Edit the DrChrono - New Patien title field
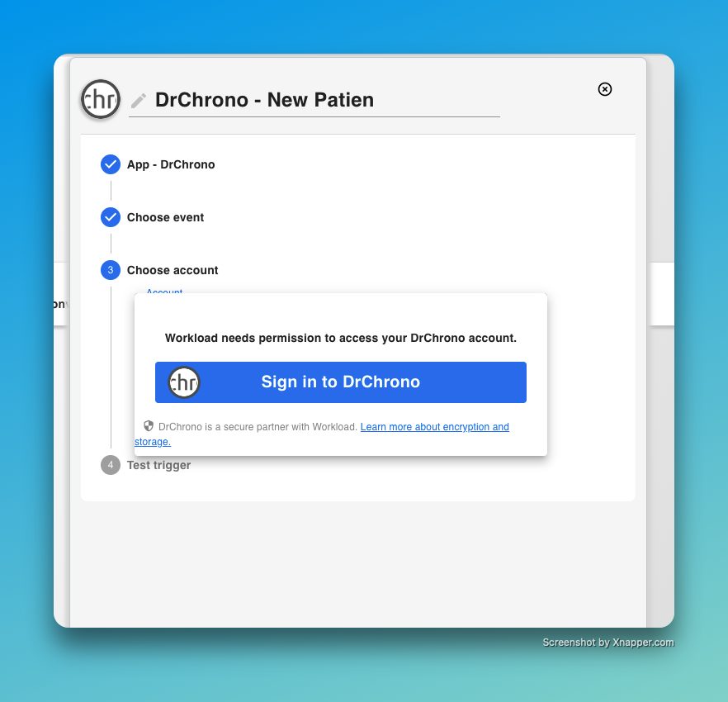Viewport: 728px width, 702px height. click(314, 100)
